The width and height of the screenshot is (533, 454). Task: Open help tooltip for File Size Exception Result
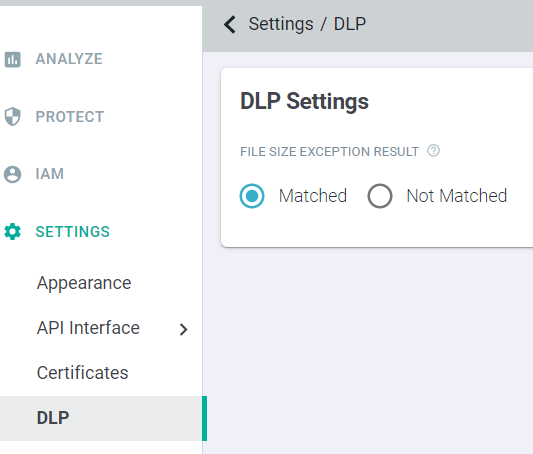click(433, 151)
